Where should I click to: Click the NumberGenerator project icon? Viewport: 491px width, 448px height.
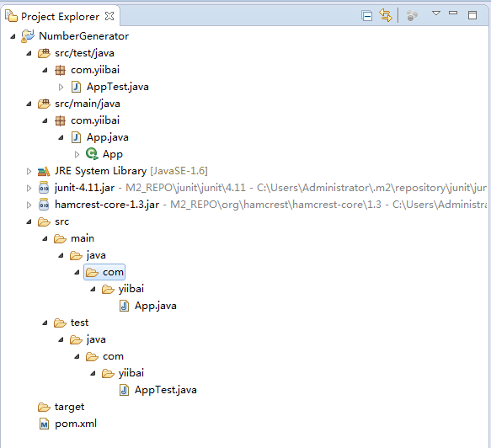tap(28, 36)
